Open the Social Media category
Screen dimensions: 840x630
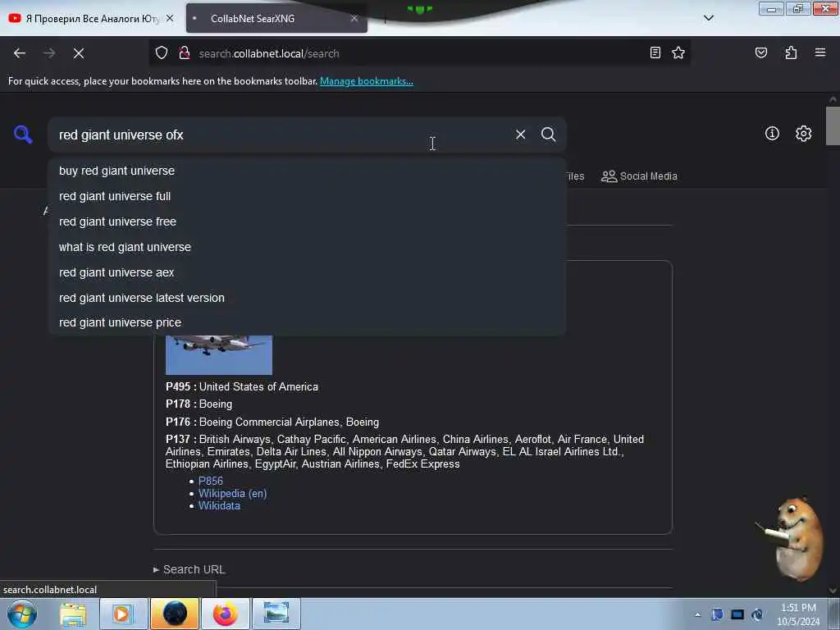pos(639,176)
